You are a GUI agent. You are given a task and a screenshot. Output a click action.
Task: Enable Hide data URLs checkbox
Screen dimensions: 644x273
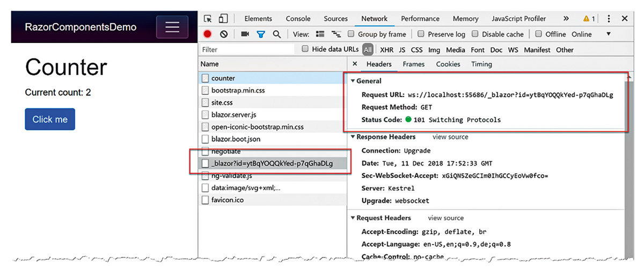pyautogui.click(x=305, y=49)
